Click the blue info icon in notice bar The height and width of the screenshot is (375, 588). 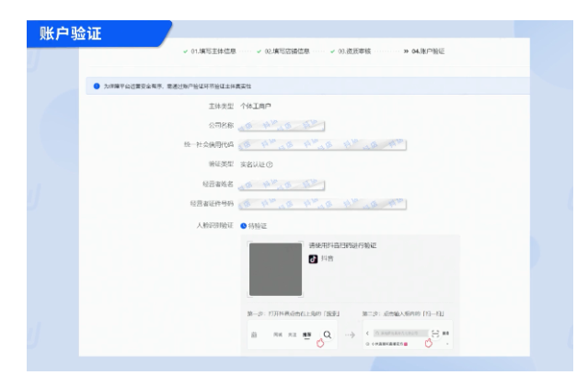pyautogui.click(x=98, y=87)
